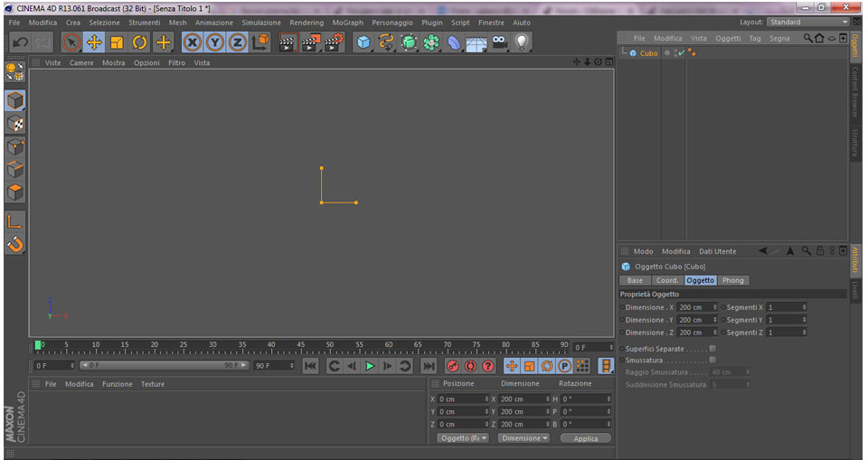868x460 pixels.
Task: Open the floor environment objects icon
Action: (476, 42)
